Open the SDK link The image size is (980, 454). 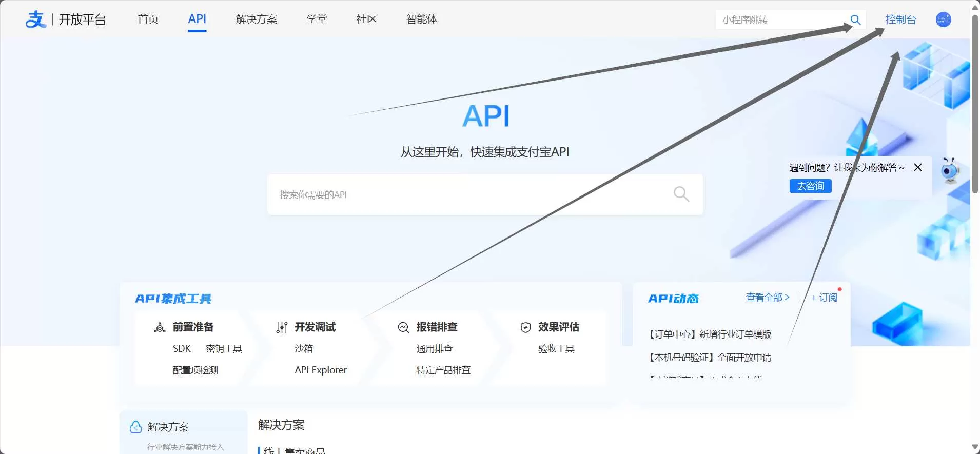click(182, 348)
